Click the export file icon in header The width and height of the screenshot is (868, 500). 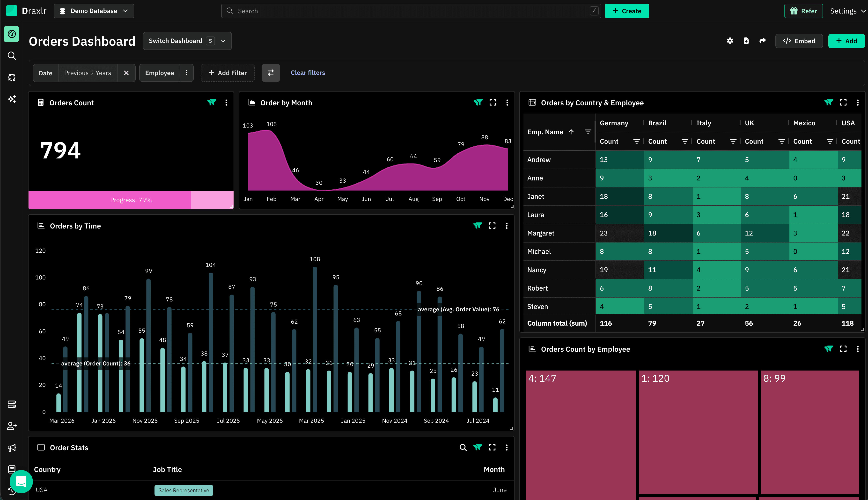pyautogui.click(x=746, y=41)
